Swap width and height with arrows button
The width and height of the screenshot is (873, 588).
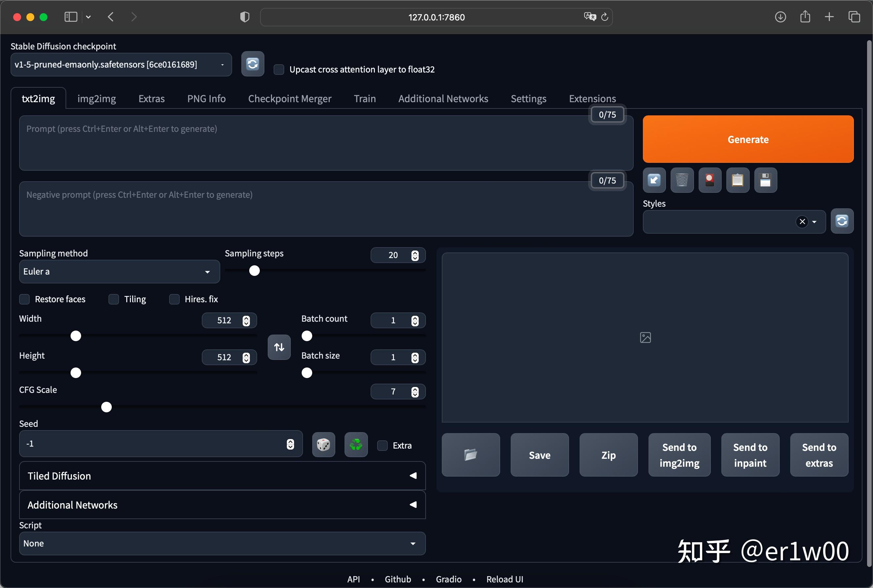279,347
